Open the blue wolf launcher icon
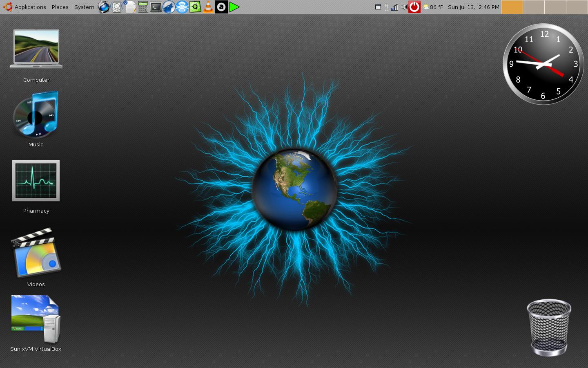The height and width of the screenshot is (368, 588). 169,7
